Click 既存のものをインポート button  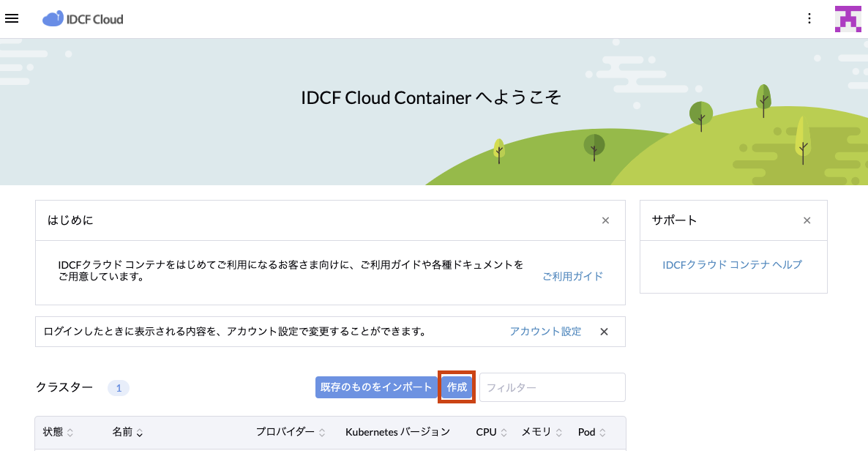click(x=376, y=387)
